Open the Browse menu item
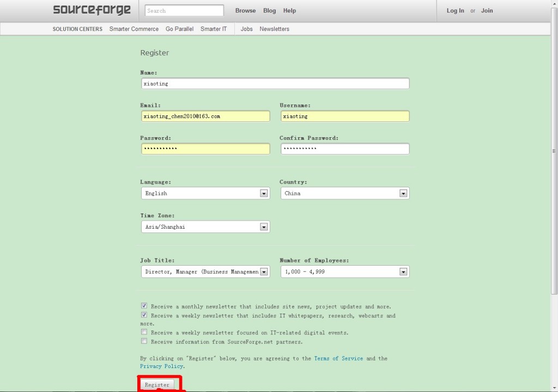Screen dimensions: 558x392 pyautogui.click(x=245, y=11)
